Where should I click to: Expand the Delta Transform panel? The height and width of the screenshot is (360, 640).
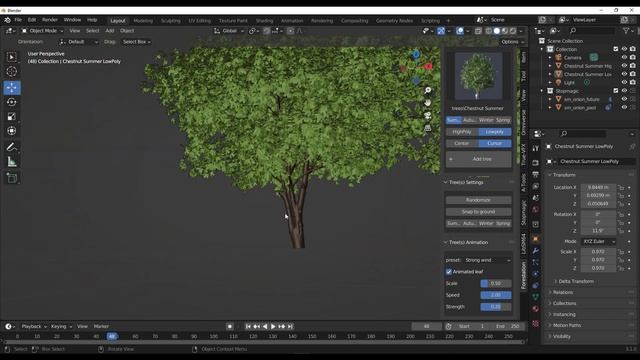click(576, 281)
